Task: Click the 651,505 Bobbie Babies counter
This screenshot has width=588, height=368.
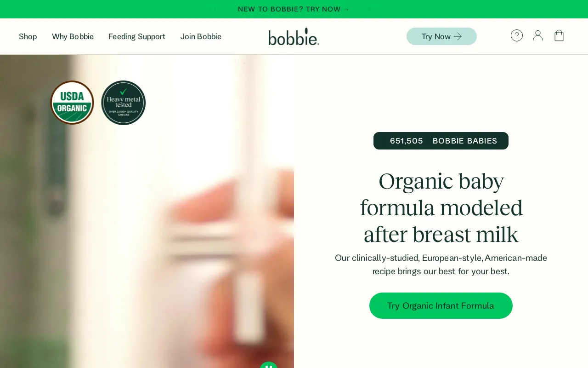Action: coord(441,141)
